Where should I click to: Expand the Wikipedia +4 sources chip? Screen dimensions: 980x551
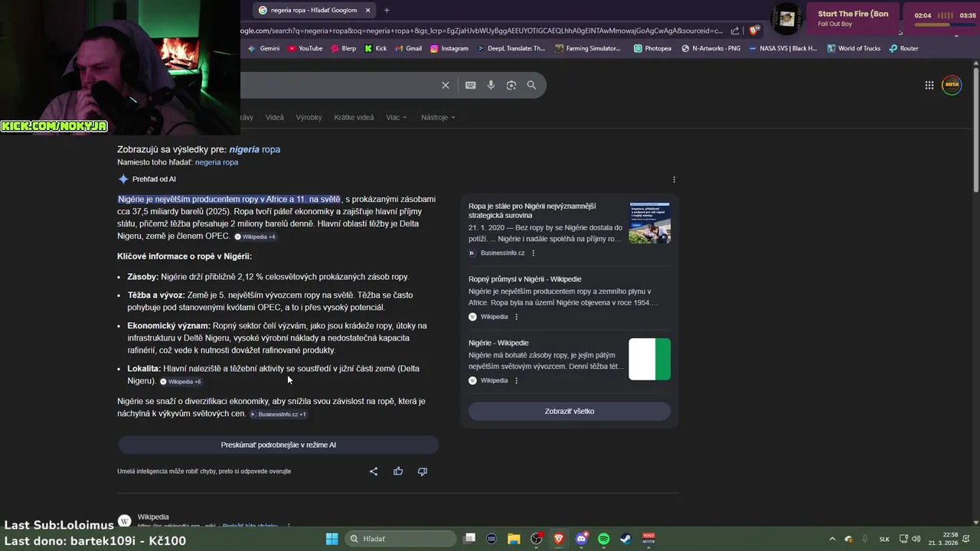point(255,236)
